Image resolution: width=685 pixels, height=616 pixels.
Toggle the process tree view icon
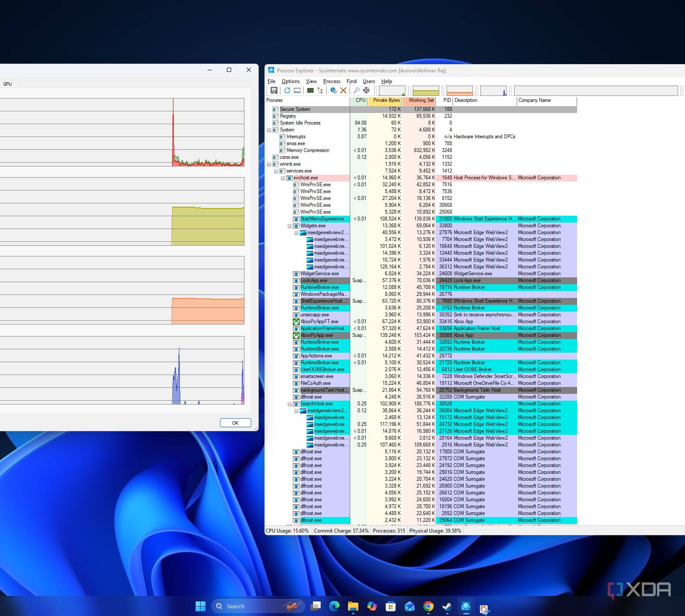pyautogui.click(x=320, y=90)
